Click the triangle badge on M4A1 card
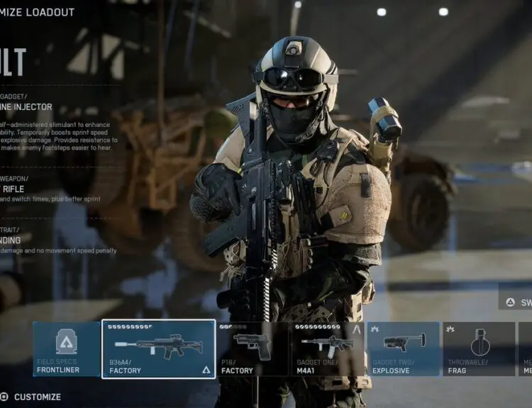532x408 pixels. tap(356, 329)
